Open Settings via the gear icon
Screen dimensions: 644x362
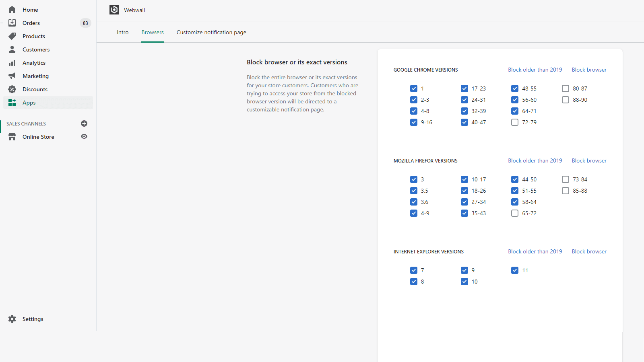pyautogui.click(x=12, y=319)
